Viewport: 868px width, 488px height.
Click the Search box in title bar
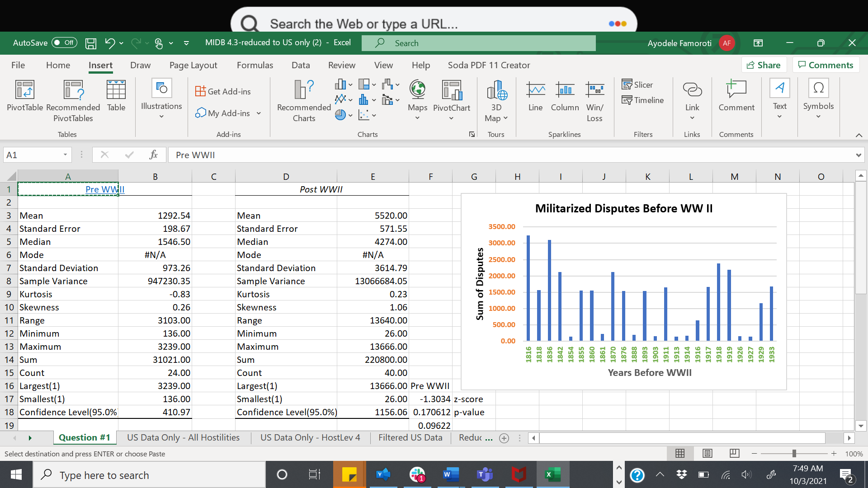click(x=478, y=43)
